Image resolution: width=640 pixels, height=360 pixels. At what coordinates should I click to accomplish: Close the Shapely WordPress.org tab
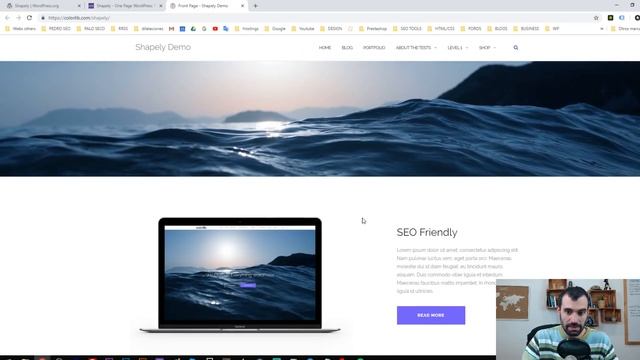coord(79,6)
